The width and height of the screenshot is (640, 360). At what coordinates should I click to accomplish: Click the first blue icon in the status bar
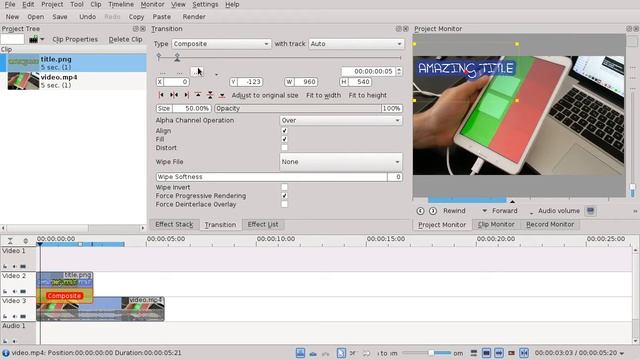click(300, 353)
